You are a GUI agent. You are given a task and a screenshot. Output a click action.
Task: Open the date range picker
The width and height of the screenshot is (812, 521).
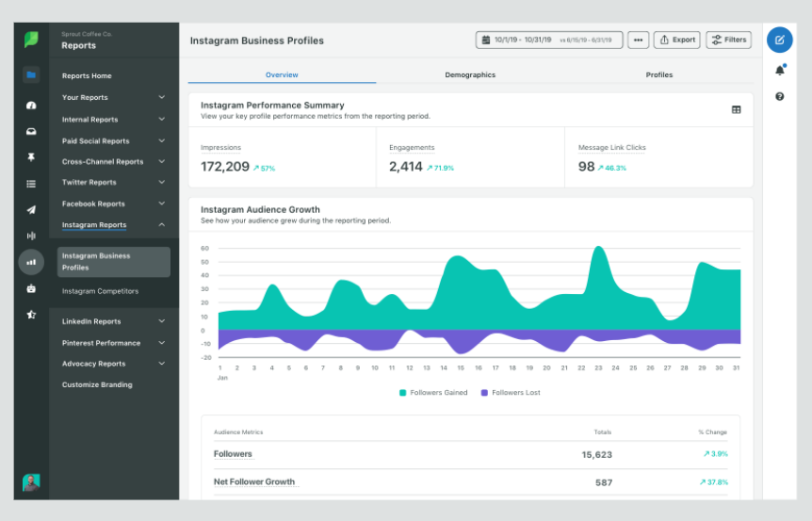[x=549, y=40]
